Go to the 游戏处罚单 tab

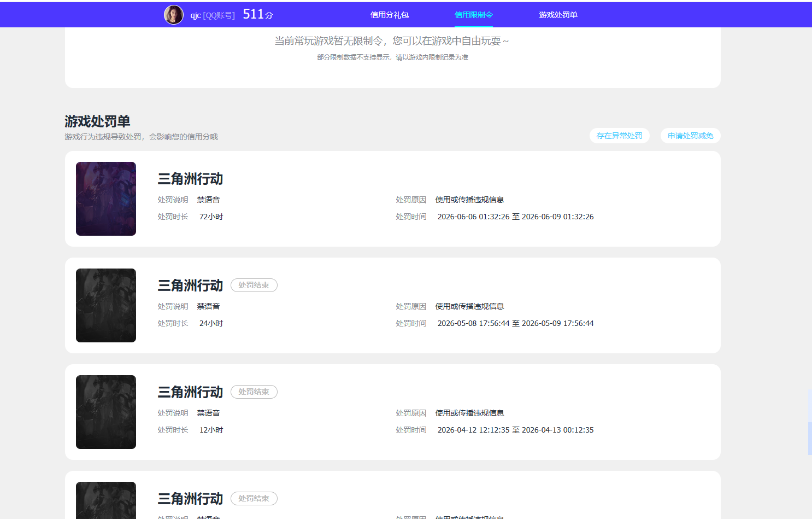tap(558, 15)
